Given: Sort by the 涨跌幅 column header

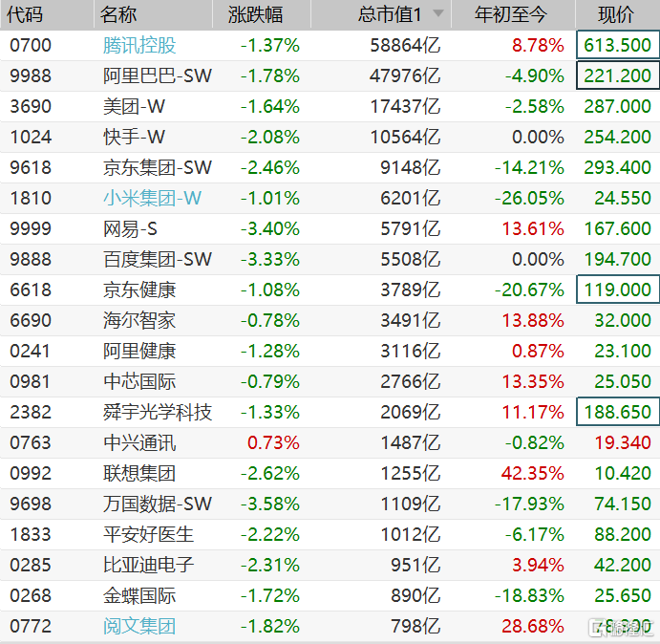Looking at the screenshot, I should (x=256, y=15).
